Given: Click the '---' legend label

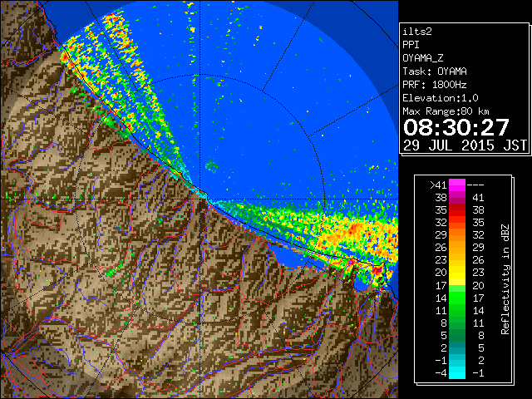Looking at the screenshot, I should pos(475,185).
